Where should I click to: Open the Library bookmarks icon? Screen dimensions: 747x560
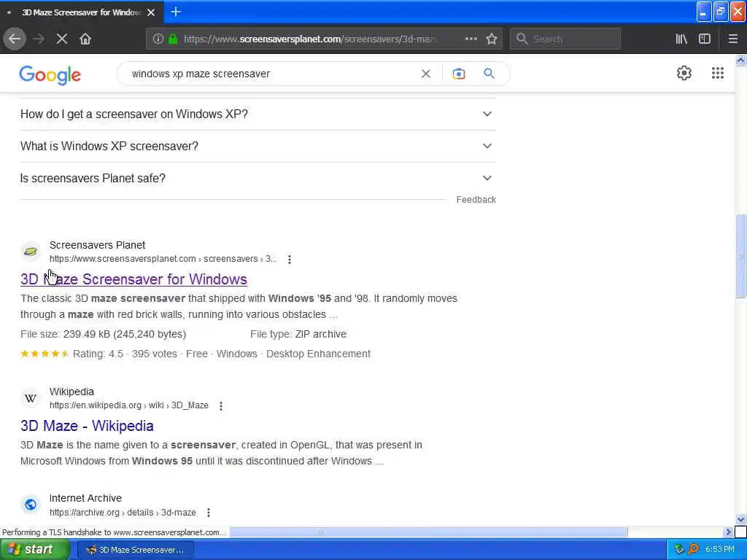coord(681,39)
